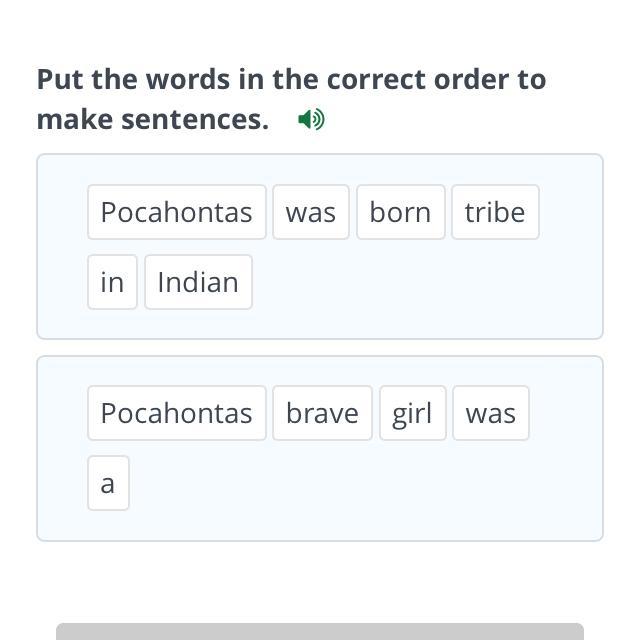Pick the 'was' tile next to 'girl'
This screenshot has width=640, height=640.
[x=491, y=413]
